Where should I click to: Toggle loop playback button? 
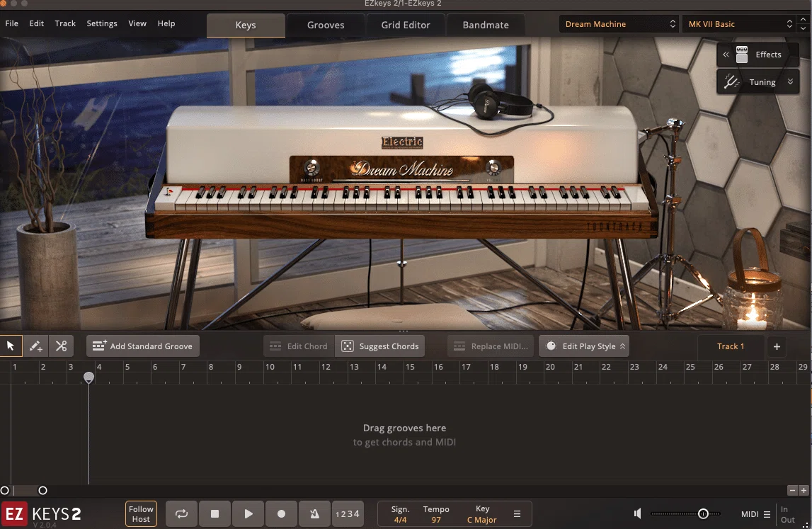(x=181, y=514)
